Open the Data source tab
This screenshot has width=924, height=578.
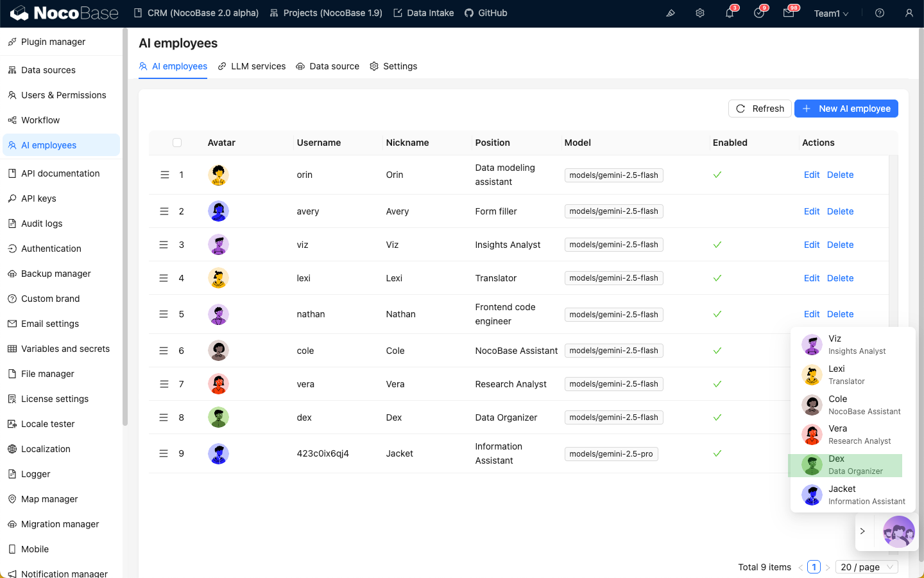click(327, 66)
